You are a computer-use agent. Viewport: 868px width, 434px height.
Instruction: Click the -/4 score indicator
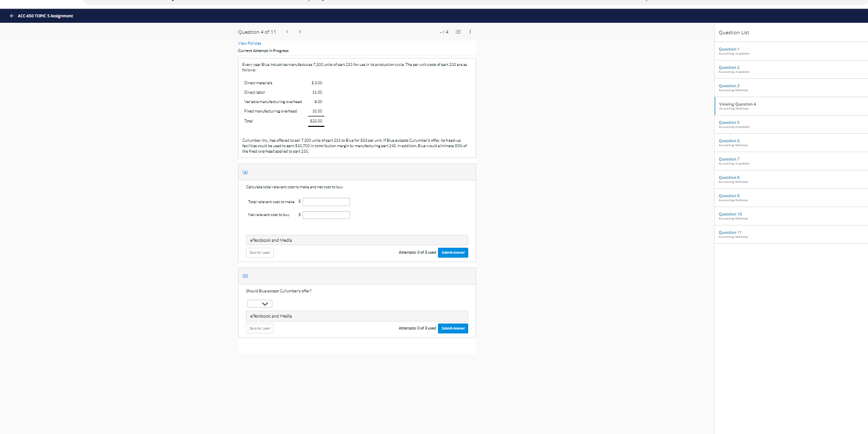[444, 32]
